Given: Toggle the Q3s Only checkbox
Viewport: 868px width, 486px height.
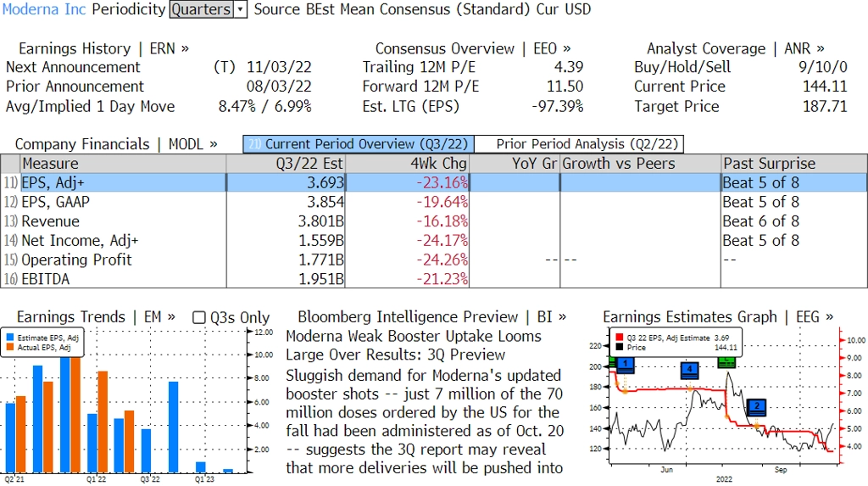Looking at the screenshot, I should pyautogui.click(x=198, y=317).
